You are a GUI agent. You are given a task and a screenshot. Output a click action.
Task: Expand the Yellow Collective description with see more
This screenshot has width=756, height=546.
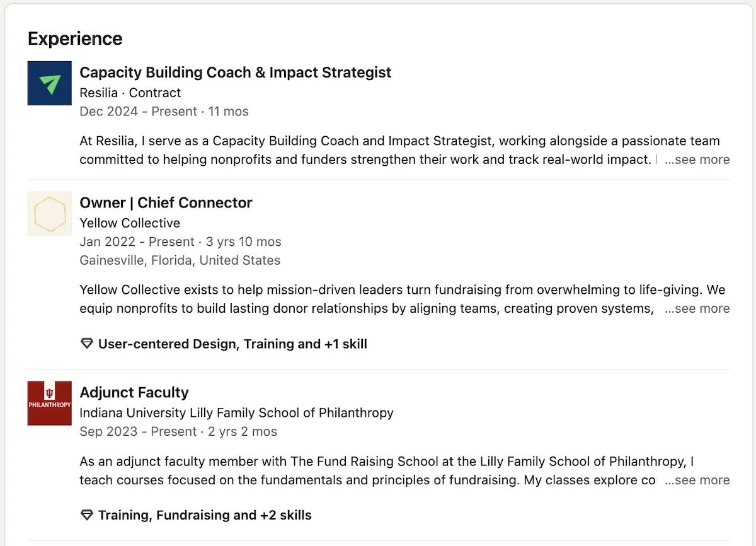pyautogui.click(x=697, y=309)
